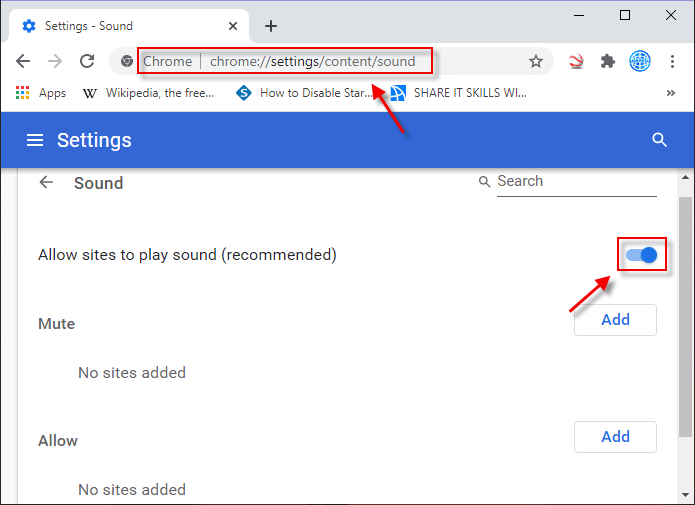
Task: Open SHARE IT SKILLS bookmark
Action: [x=459, y=93]
